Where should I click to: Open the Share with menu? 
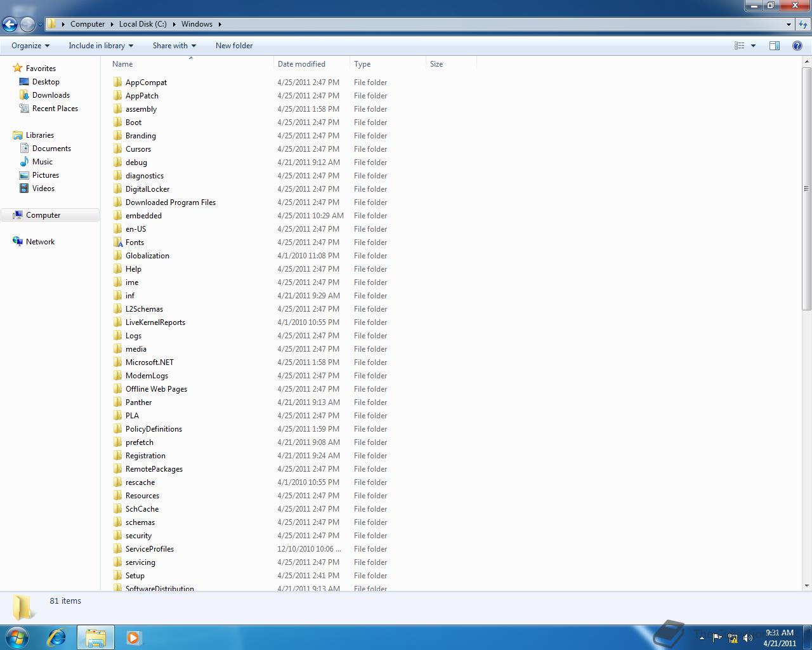click(x=174, y=46)
